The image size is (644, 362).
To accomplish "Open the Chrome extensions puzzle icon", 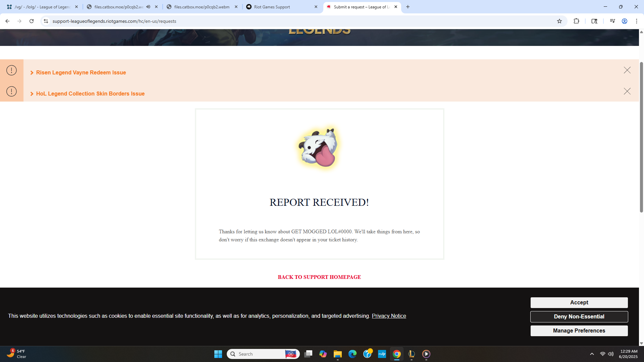I will 576,21.
